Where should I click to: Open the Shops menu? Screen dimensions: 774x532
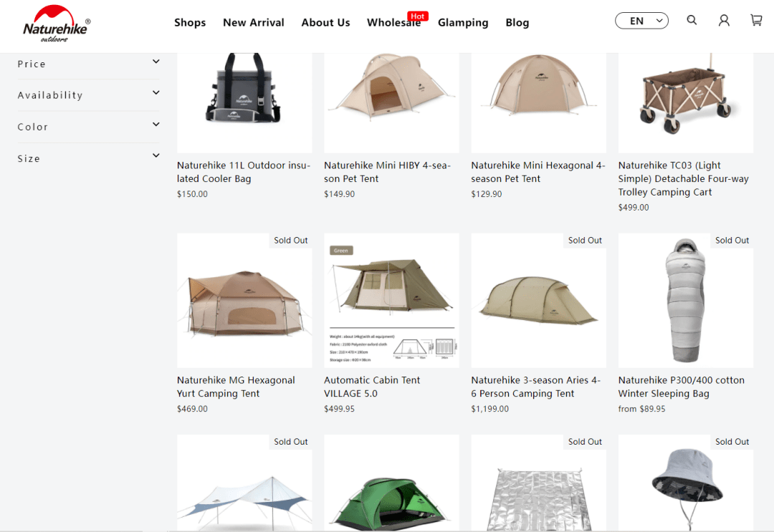[190, 22]
